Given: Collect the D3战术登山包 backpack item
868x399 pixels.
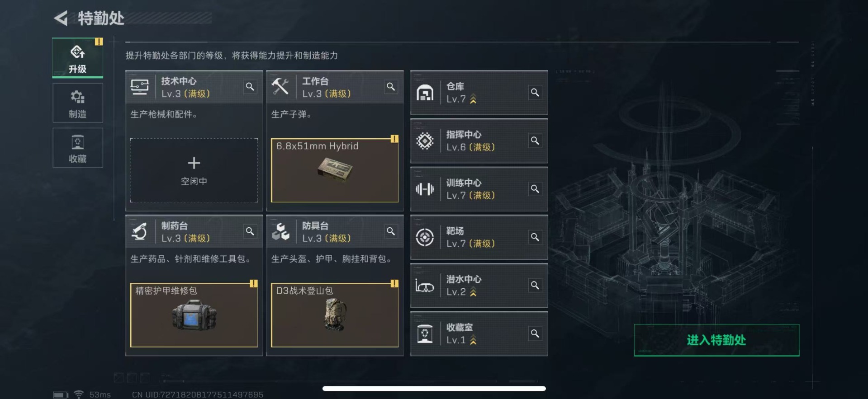Looking at the screenshot, I should pyautogui.click(x=335, y=315).
